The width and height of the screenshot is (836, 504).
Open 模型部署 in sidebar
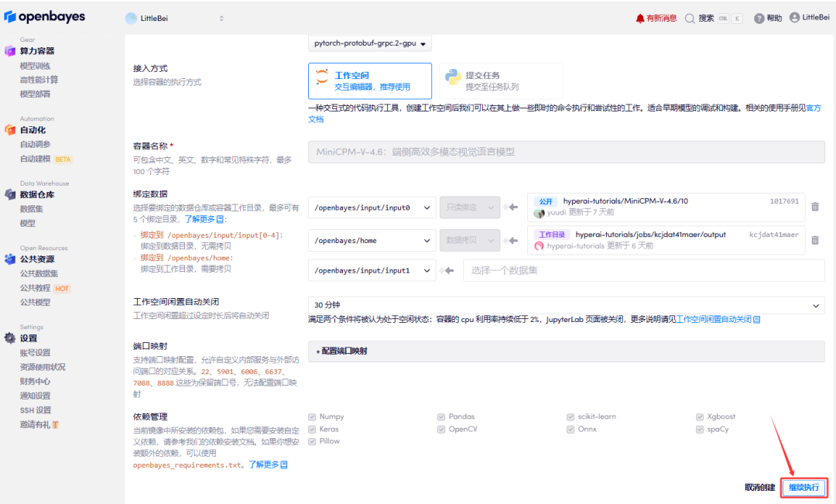[x=35, y=94]
